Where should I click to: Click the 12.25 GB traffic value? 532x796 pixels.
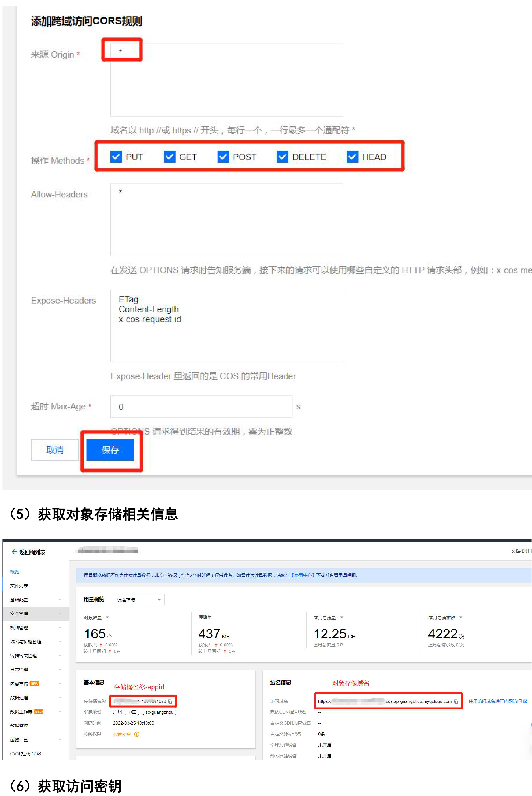coord(335,634)
